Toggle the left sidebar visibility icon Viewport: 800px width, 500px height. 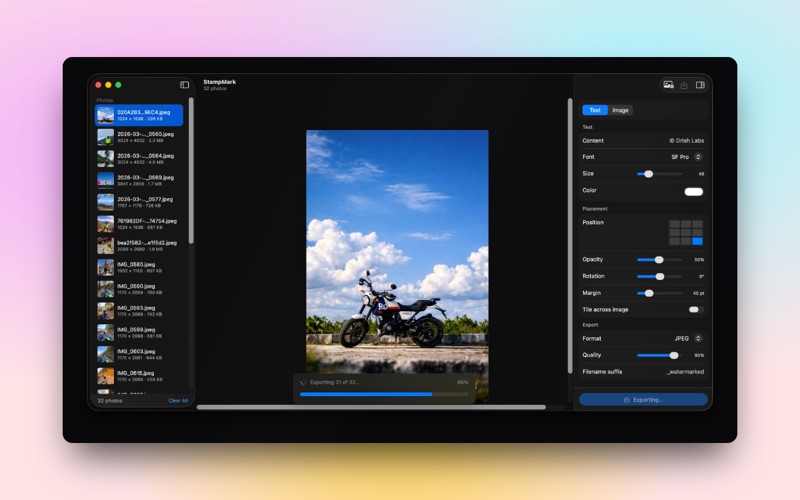[184, 85]
